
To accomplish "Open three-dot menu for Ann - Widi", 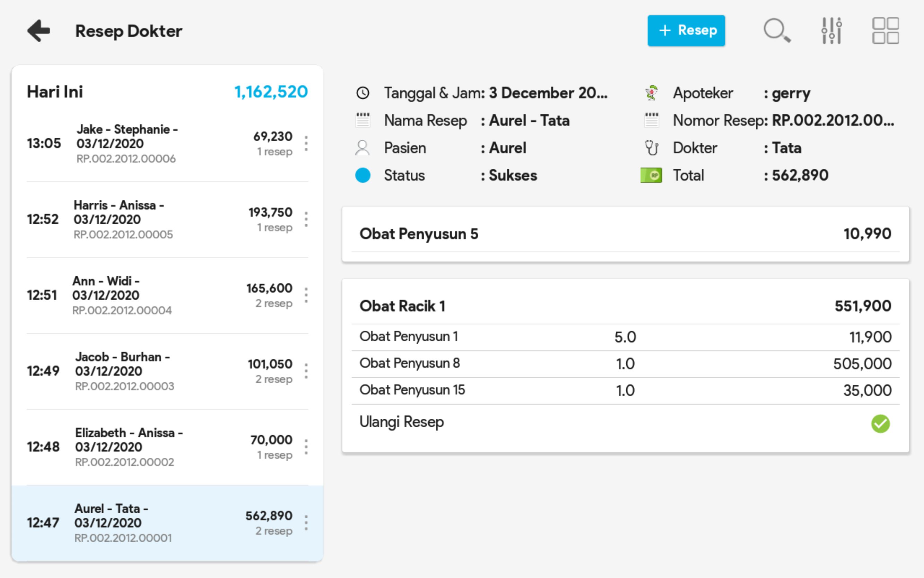I will coord(306,295).
